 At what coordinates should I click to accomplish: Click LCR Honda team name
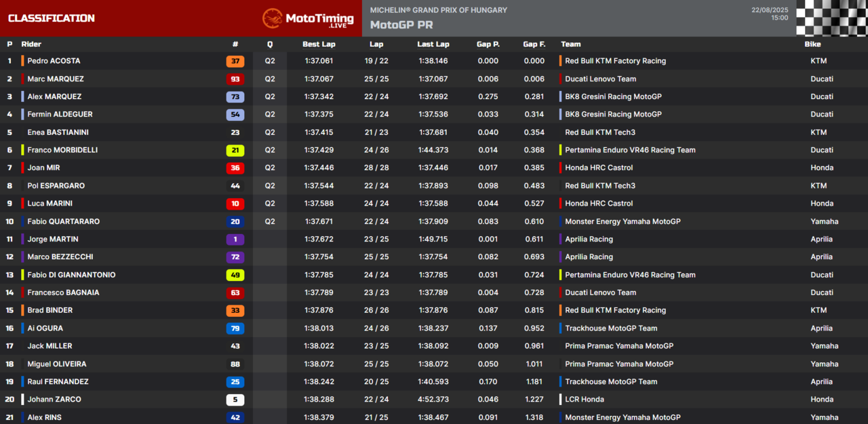coord(584,400)
